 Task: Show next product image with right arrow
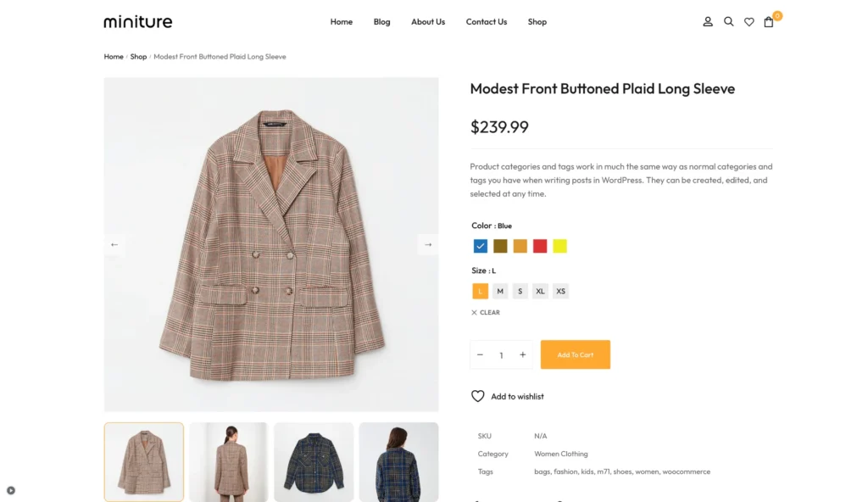[x=428, y=244]
